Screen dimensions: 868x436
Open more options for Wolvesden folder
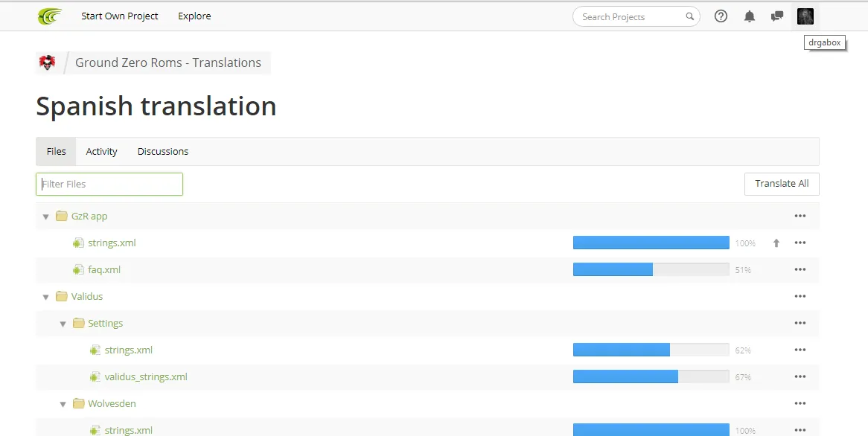click(800, 403)
